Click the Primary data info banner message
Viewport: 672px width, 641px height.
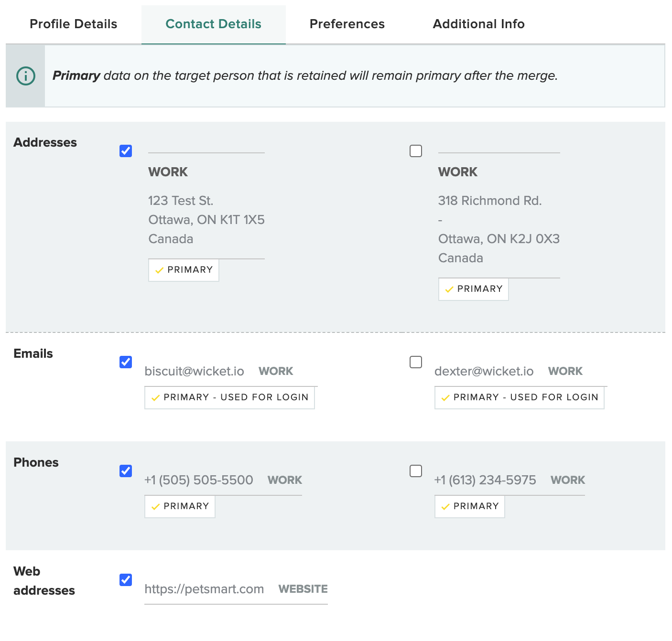coord(305,75)
